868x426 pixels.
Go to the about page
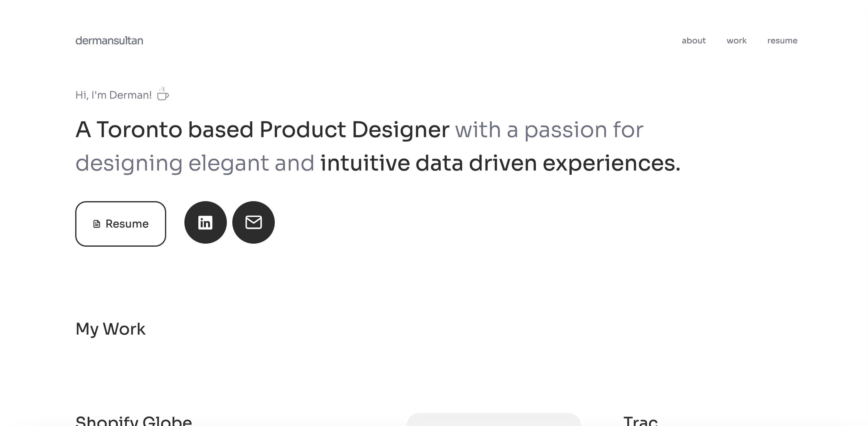[693, 41]
